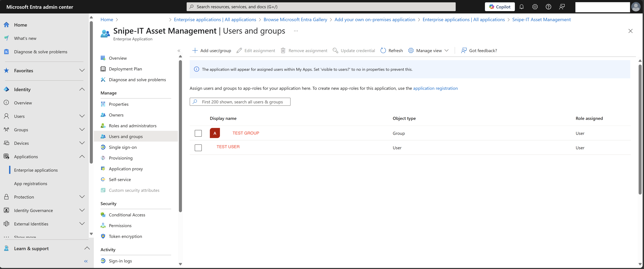
Task: Expand the Groups menu chevron
Action: coord(82,130)
